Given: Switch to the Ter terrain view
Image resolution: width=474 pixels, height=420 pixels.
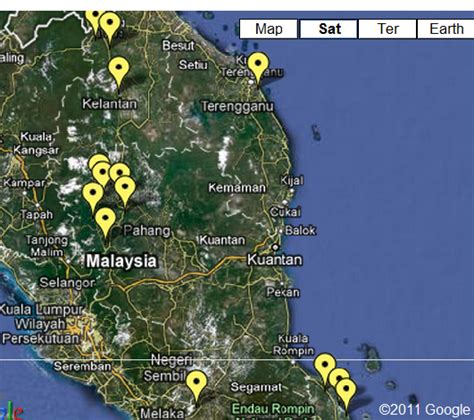Looking at the screenshot, I should 388,29.
